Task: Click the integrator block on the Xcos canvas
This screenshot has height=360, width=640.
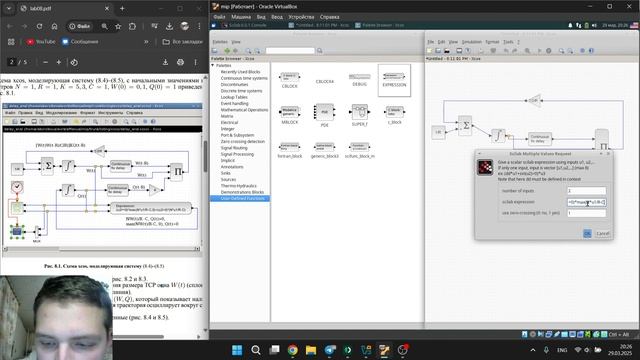Action: pyautogui.click(x=498, y=136)
